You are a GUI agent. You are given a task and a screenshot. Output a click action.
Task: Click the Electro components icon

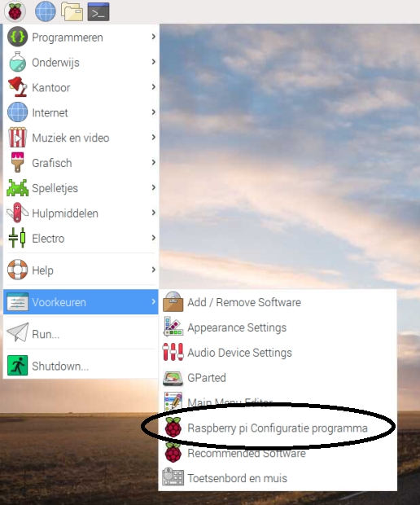(x=17, y=238)
